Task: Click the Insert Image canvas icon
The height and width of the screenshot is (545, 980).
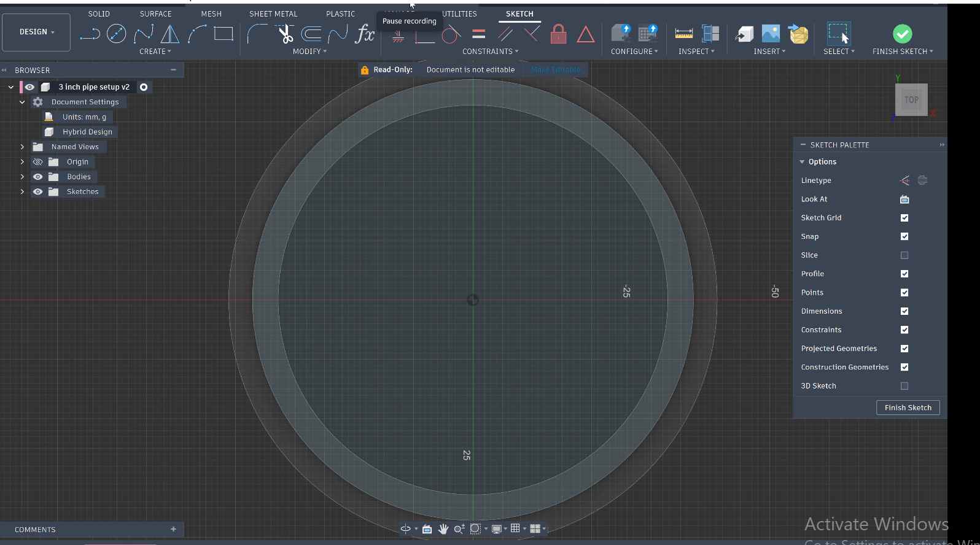Action: coord(770,34)
